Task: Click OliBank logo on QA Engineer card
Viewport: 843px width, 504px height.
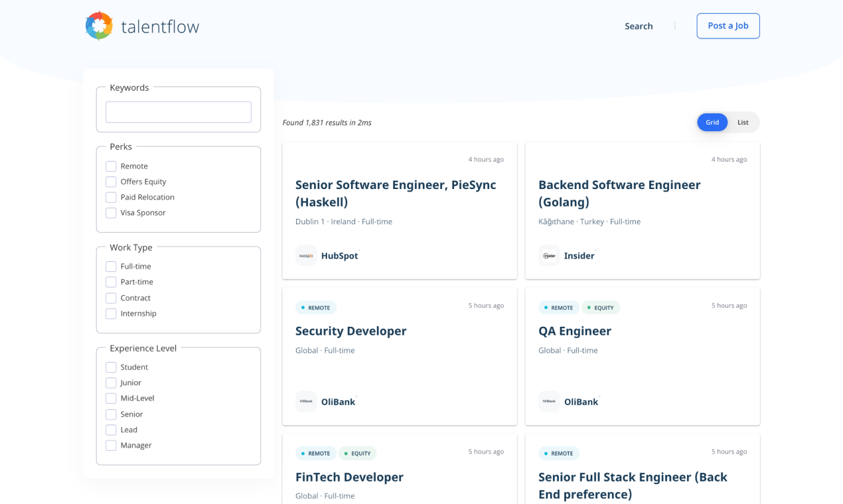Action: point(549,401)
